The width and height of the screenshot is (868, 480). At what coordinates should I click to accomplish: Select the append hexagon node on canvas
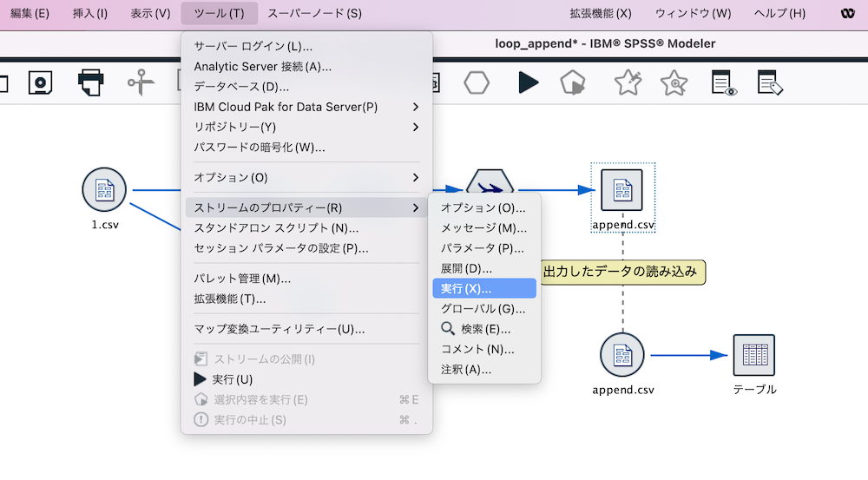coord(490,181)
